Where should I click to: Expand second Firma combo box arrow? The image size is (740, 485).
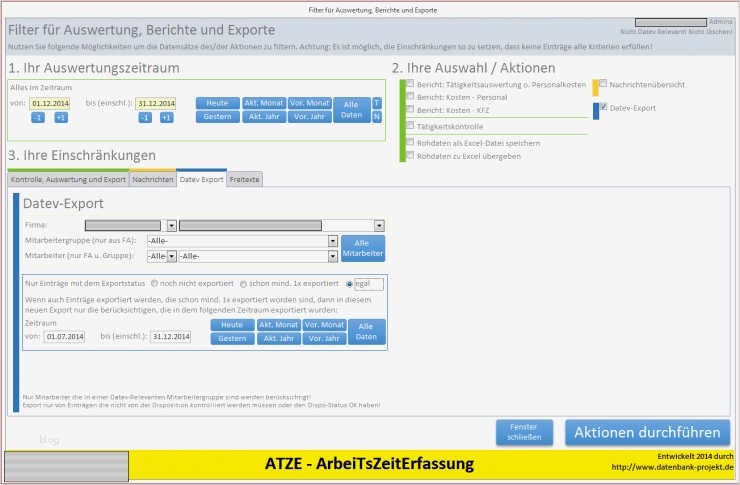(379, 226)
